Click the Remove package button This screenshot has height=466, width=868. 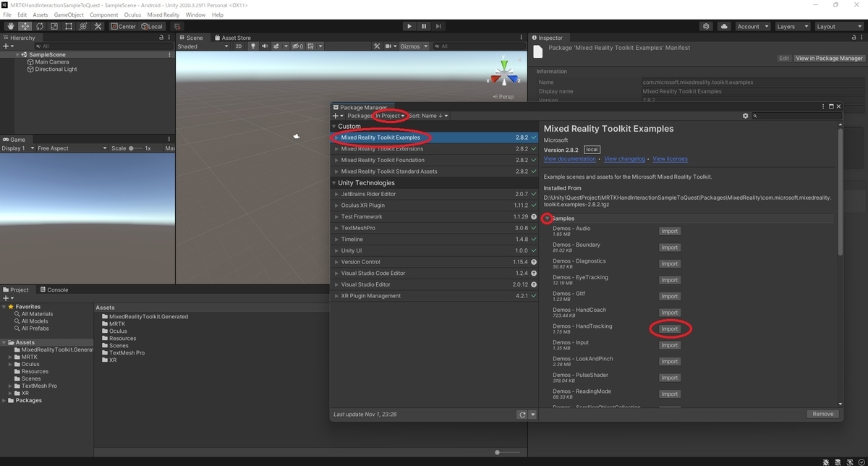click(823, 414)
